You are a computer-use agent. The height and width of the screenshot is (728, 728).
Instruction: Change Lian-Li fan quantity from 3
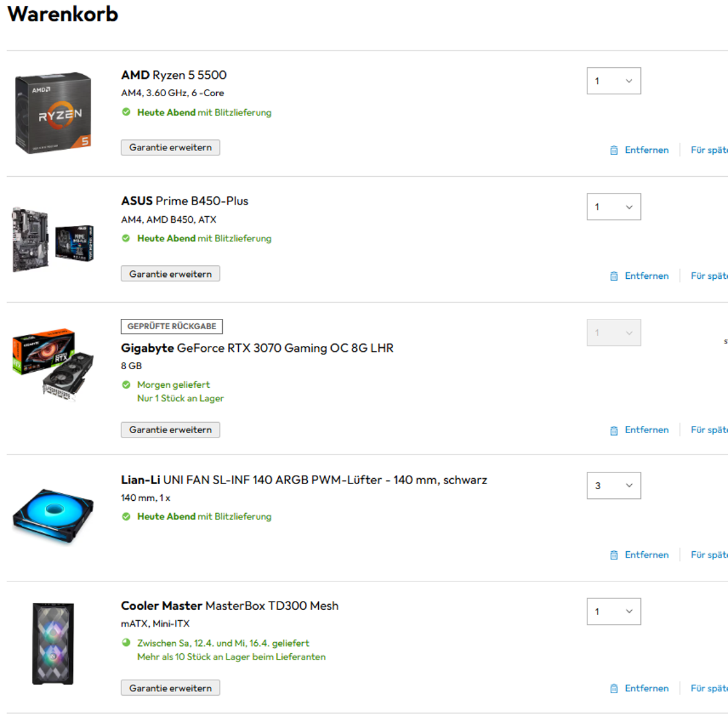(x=614, y=485)
